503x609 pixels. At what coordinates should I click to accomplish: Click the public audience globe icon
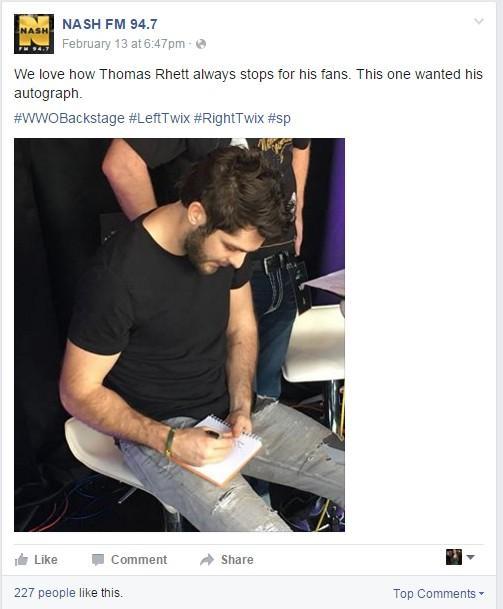(x=201, y=44)
